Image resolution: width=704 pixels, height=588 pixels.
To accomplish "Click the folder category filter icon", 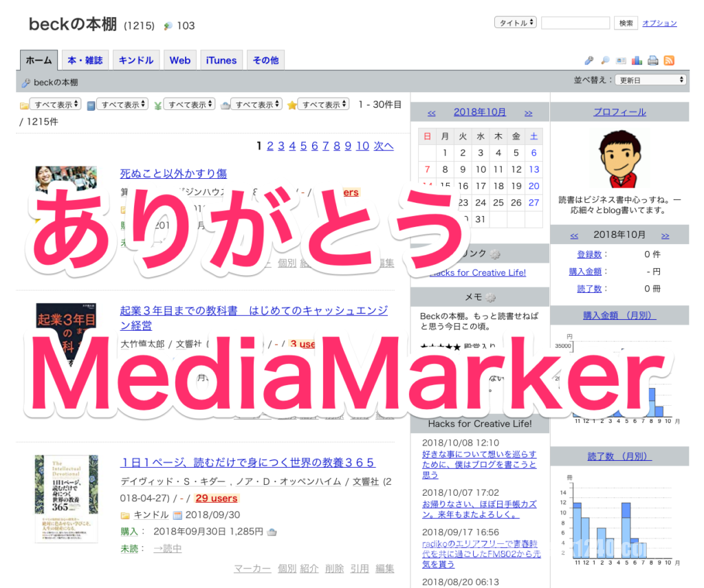I will tap(24, 105).
